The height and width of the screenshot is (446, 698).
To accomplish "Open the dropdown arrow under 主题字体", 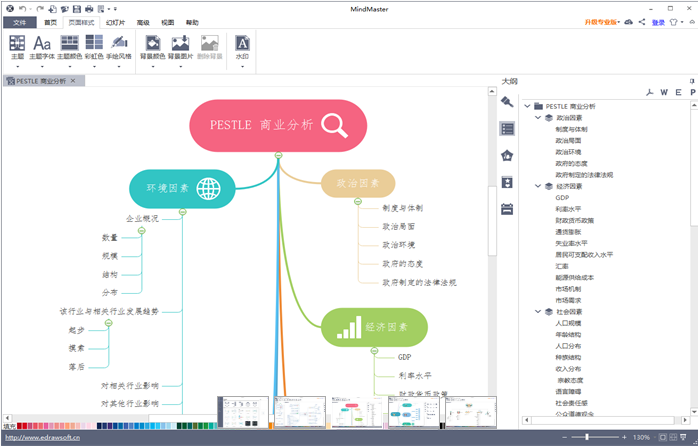I will [42, 67].
